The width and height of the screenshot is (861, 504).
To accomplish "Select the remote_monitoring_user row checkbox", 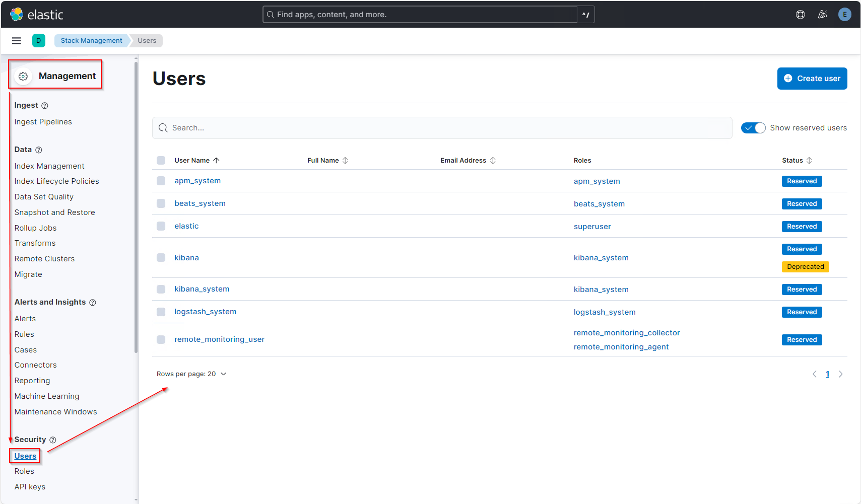I will [161, 339].
